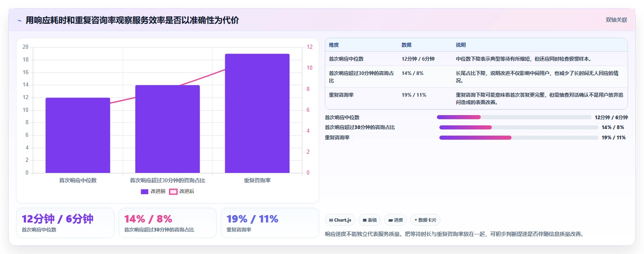
Task: Click the 数据 column header
Action: [406, 45]
